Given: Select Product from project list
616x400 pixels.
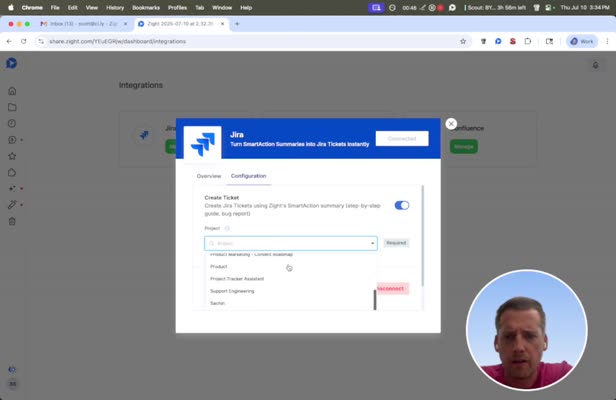Looking at the screenshot, I should 219,267.
